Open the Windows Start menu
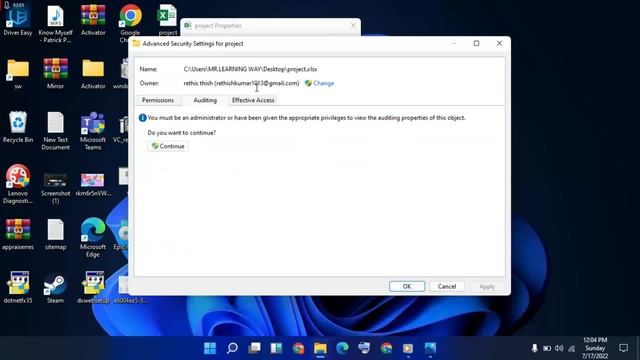This screenshot has width=640, height=360. pos(210,348)
